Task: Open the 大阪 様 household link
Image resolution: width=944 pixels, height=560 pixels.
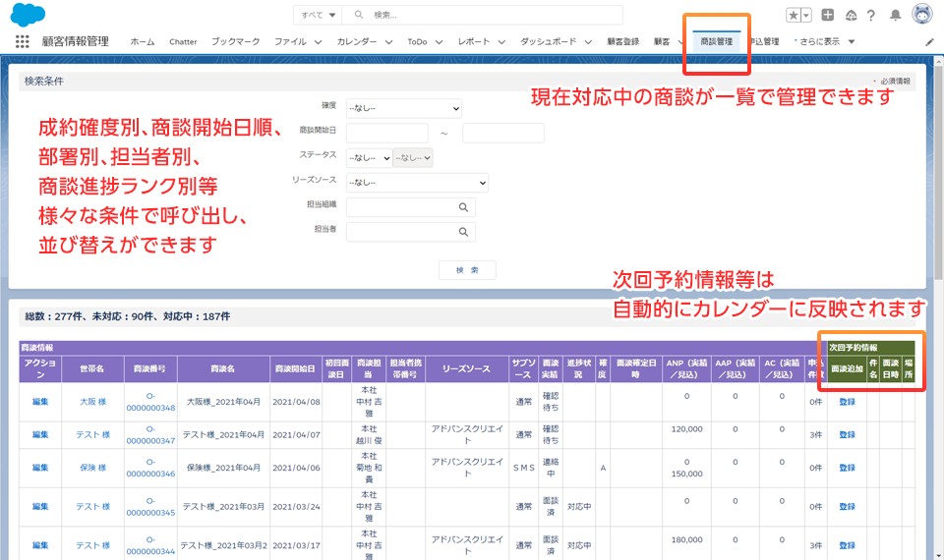Action: [92, 402]
